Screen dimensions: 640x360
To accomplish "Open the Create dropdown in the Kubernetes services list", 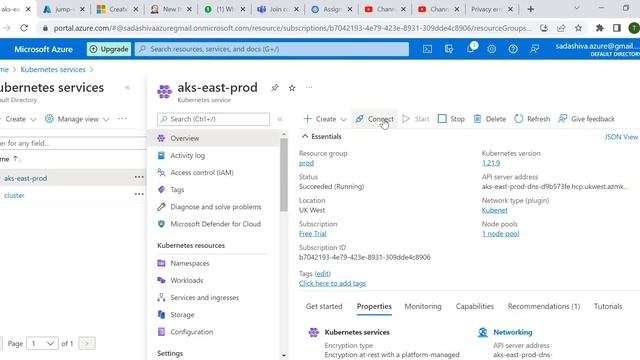I will coord(18,119).
